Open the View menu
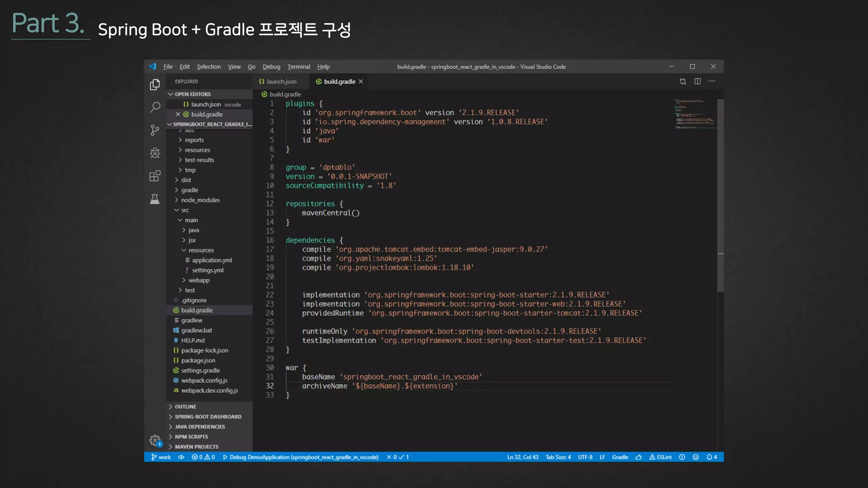 234,67
